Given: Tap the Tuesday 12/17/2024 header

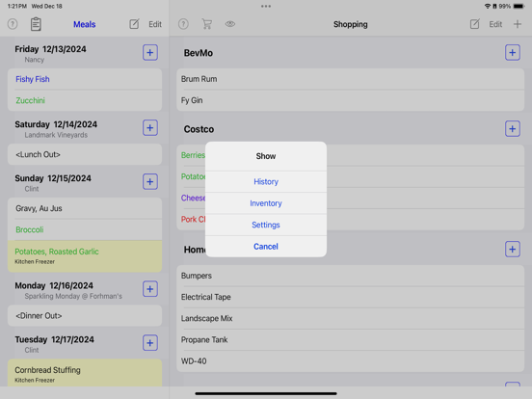Looking at the screenshot, I should (x=54, y=339).
